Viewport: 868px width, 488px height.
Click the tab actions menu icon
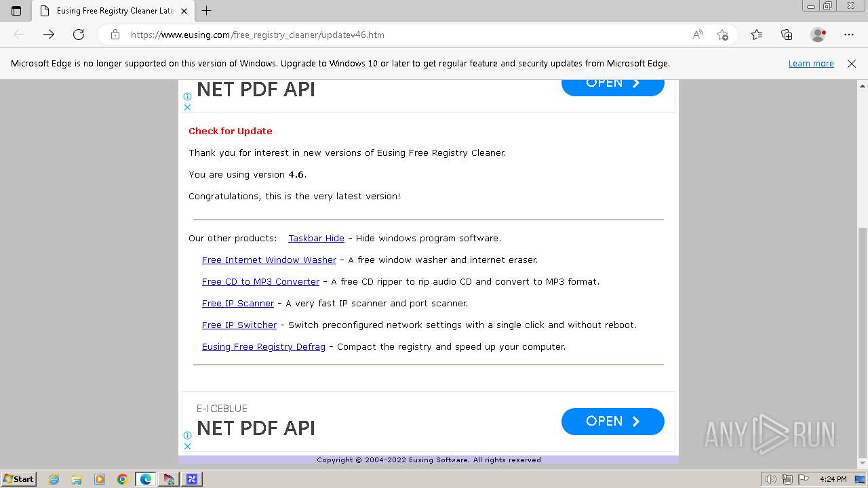16,11
